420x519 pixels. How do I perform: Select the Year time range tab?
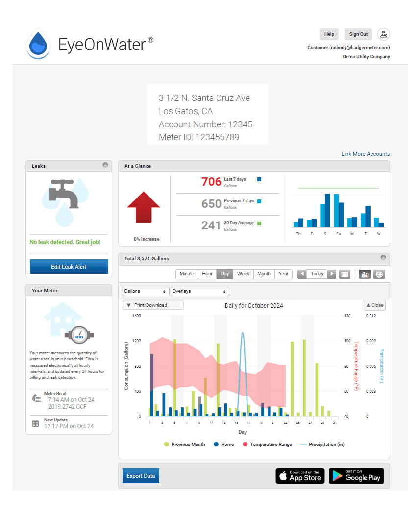point(283,274)
